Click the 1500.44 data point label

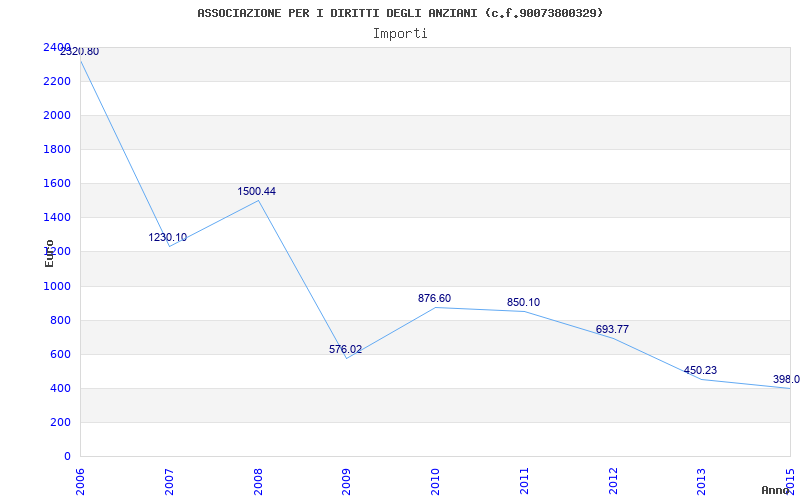pyautogui.click(x=257, y=191)
